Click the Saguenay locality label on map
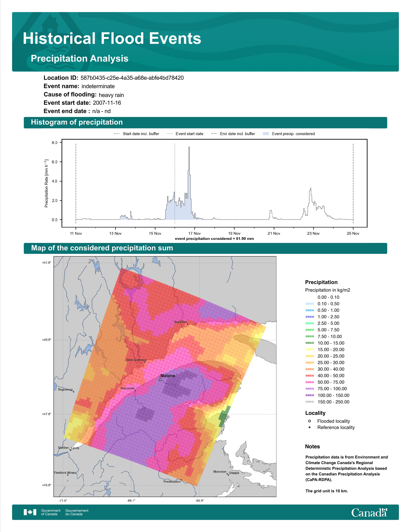411x532 pixels. [x=65, y=389]
